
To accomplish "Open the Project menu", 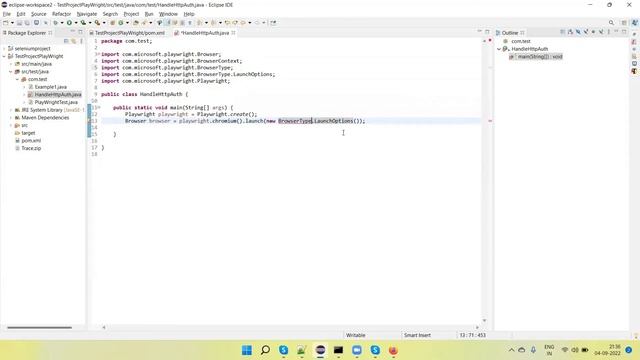I will coord(131,14).
